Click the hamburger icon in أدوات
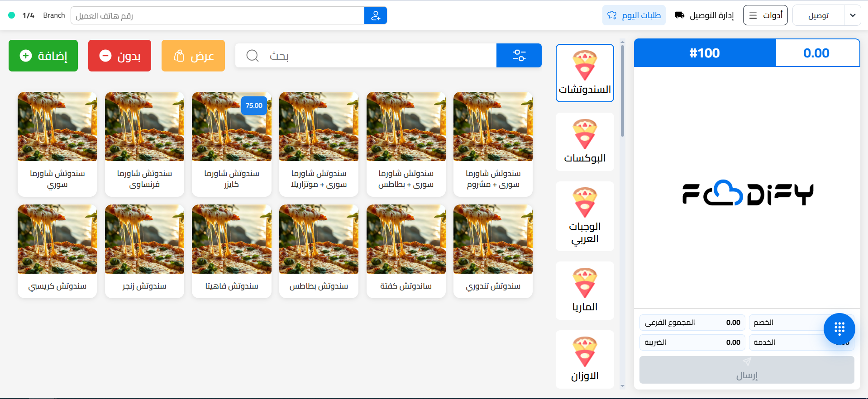Image resolution: width=868 pixels, height=399 pixels. pos(753,15)
